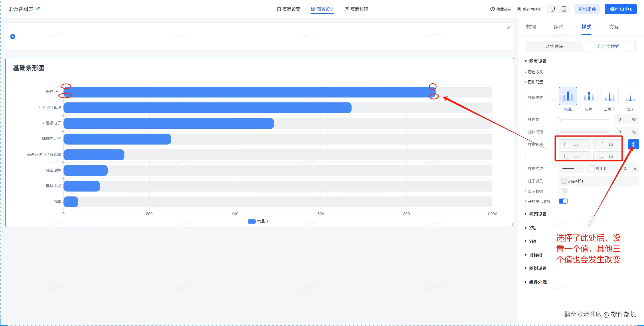
Task: Toggle the 显示数据 switch on
Action: point(563,191)
